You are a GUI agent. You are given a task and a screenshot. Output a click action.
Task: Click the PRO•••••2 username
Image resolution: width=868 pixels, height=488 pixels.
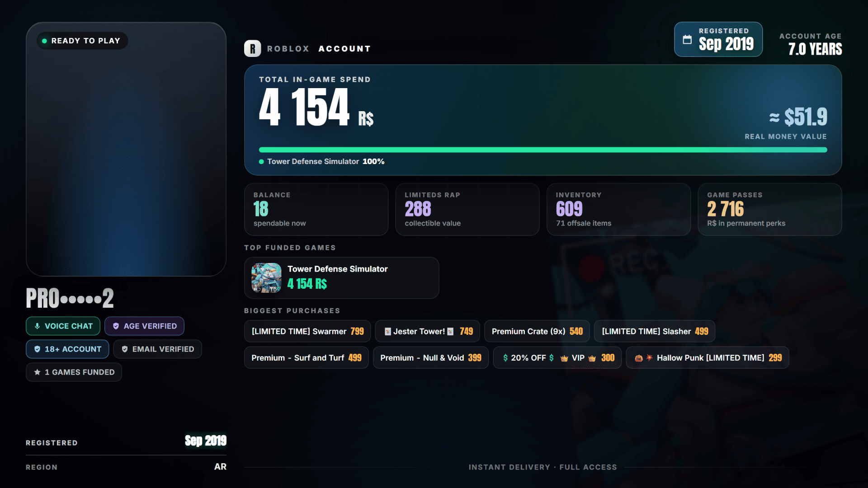tap(70, 298)
